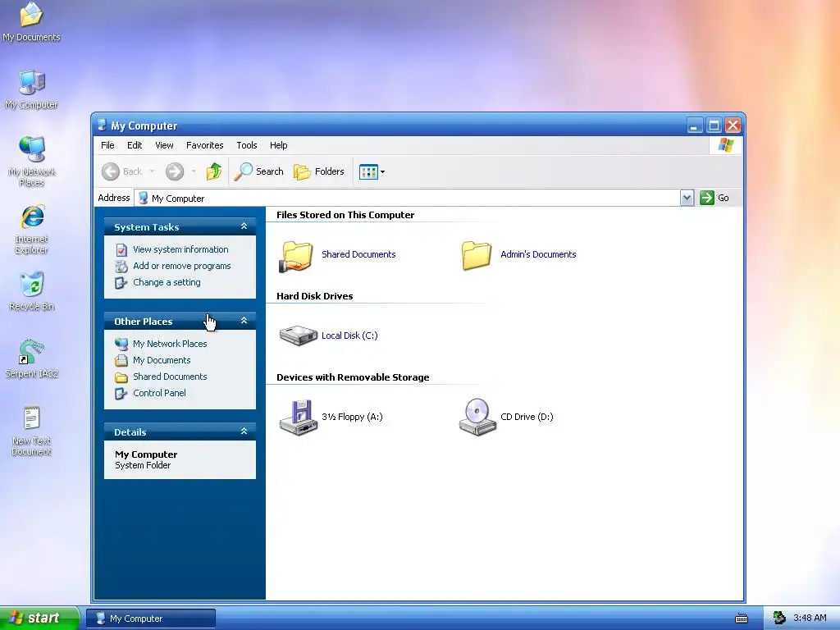Select Serpent IA32 desktop shortcut
840x630 pixels.
[x=31, y=358]
